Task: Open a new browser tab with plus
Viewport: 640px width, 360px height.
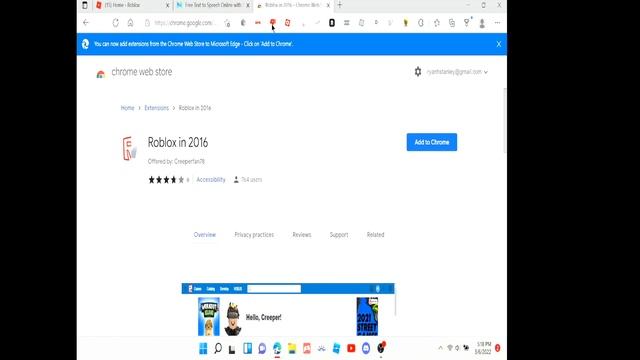Action: tap(340, 5)
